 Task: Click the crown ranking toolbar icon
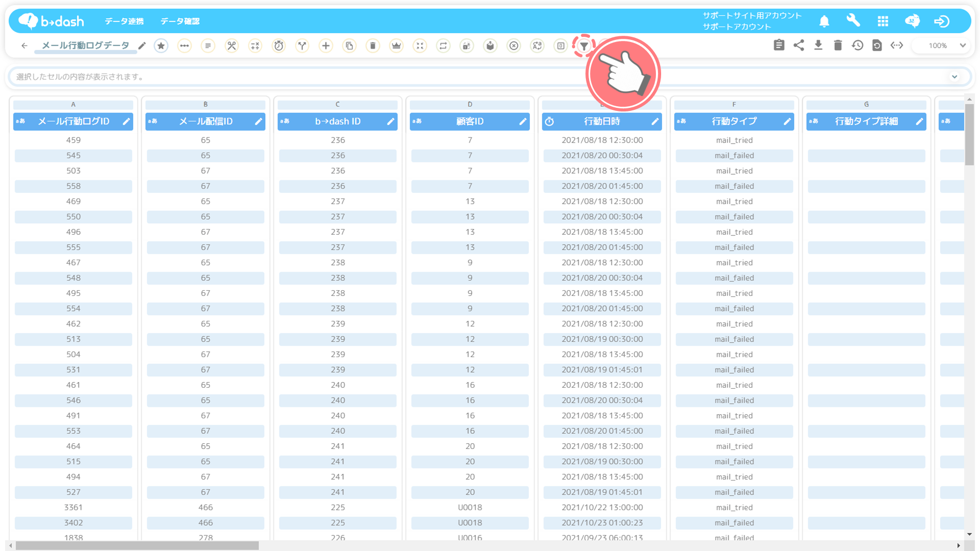point(397,46)
